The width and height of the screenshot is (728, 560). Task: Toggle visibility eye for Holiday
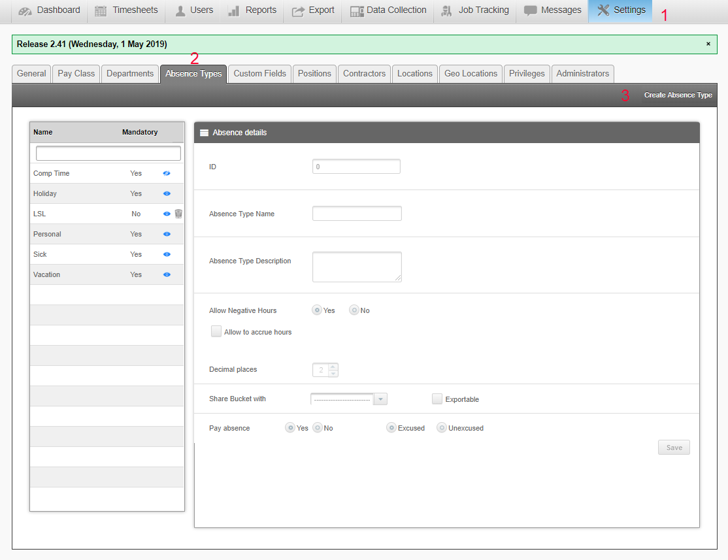tap(167, 193)
